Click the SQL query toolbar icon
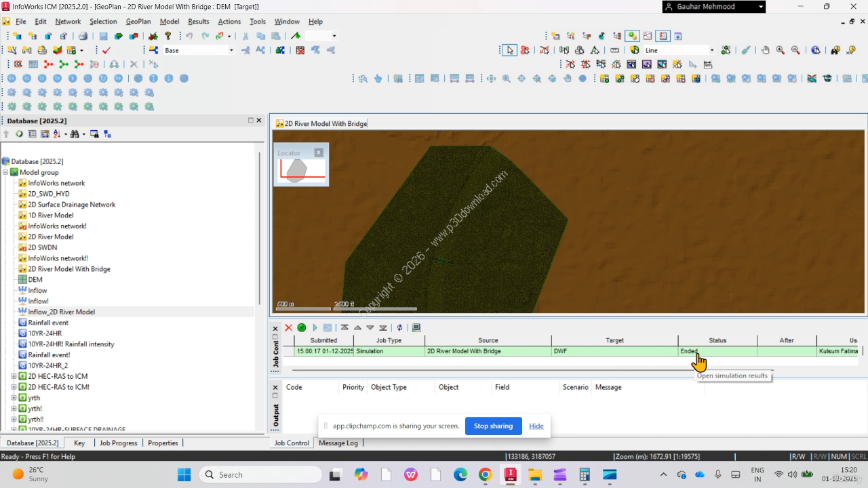The image size is (868, 488). (x=18, y=64)
